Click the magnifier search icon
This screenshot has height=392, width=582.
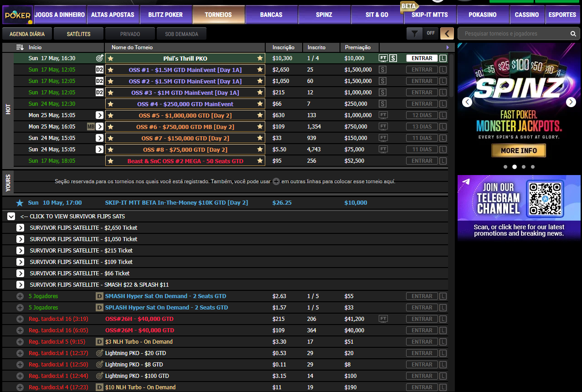573,34
